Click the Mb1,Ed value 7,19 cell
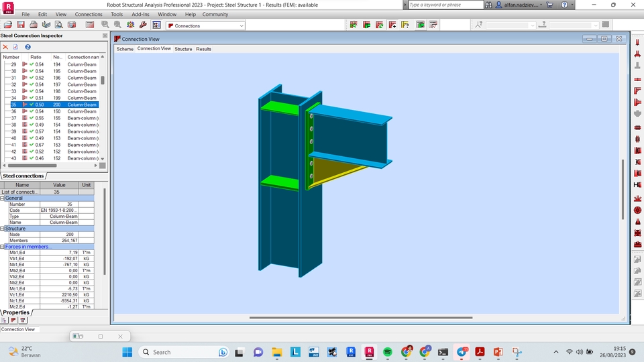Screen dimensions: 644x362 pyautogui.click(x=59, y=253)
